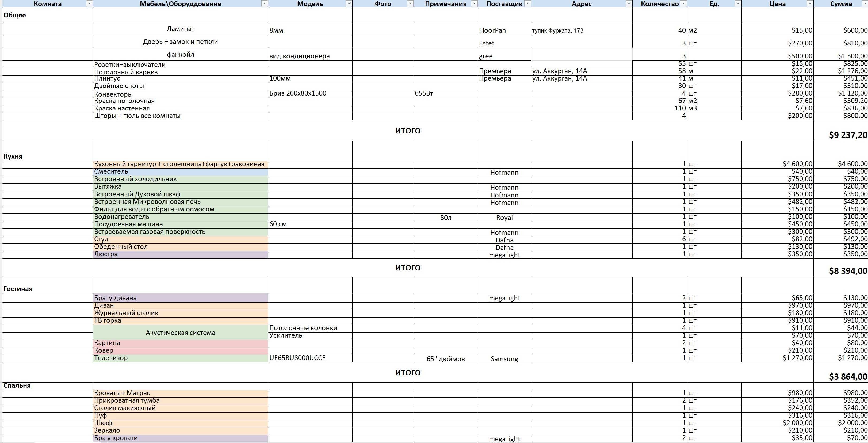The image size is (868, 443).
Task: Select the Диван cell
Action: (x=181, y=306)
